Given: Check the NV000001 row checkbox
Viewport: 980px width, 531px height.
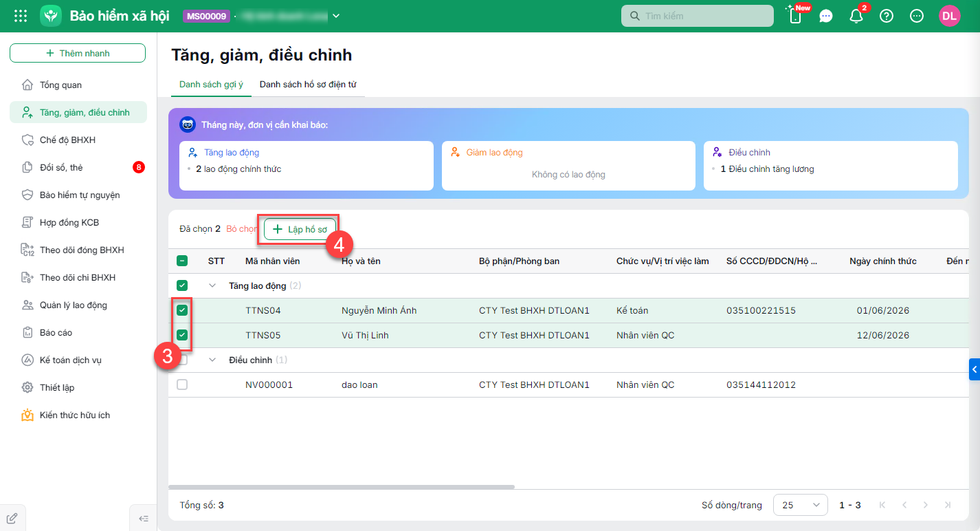Looking at the screenshot, I should click(182, 384).
